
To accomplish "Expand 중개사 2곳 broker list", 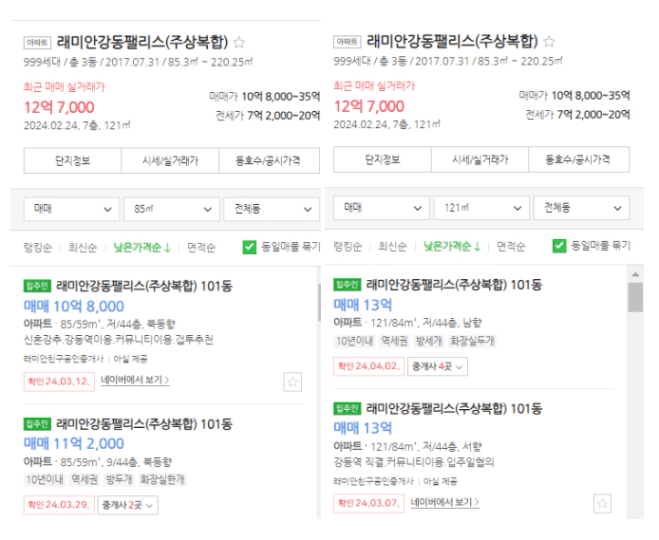I will [x=128, y=505].
